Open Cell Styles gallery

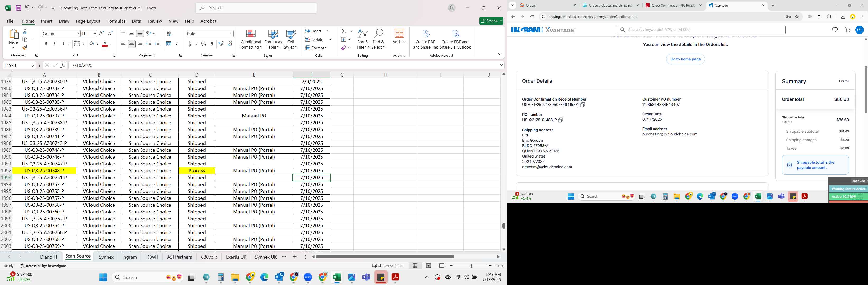(x=291, y=39)
